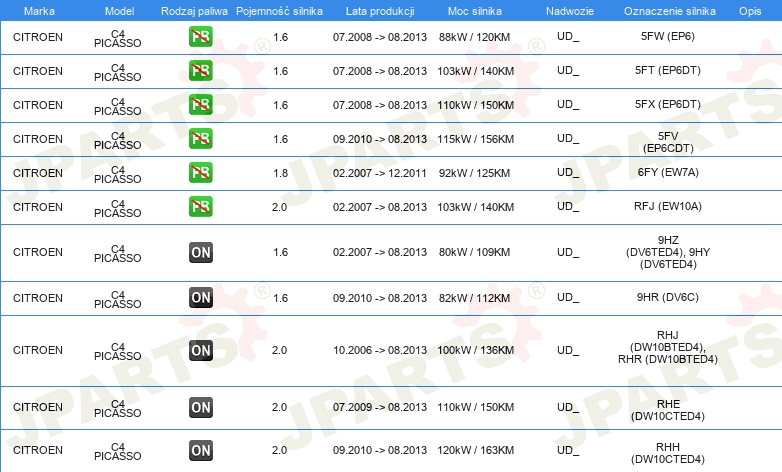Click engine capacity 2.0 in RFJ row
Viewport: 782px width, 472px height.
(x=279, y=207)
